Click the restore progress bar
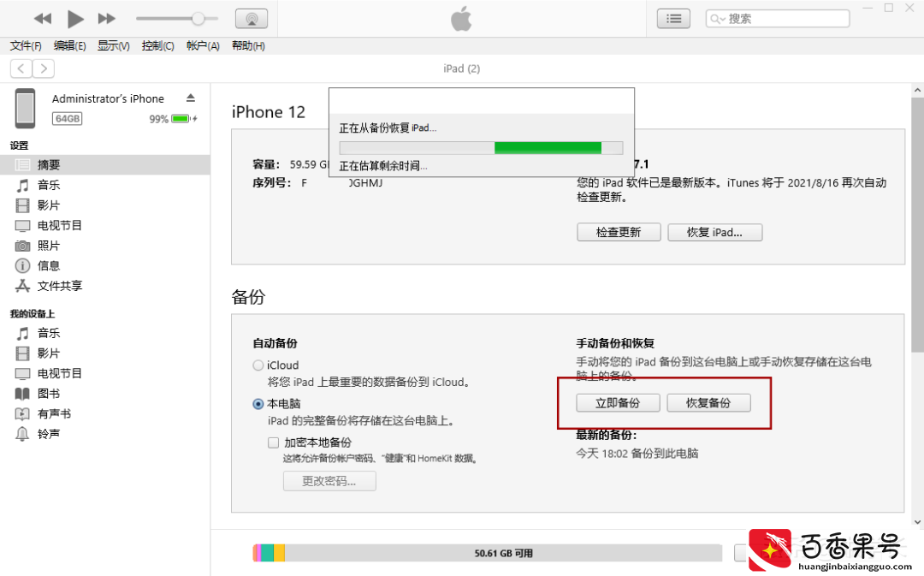 (481, 148)
